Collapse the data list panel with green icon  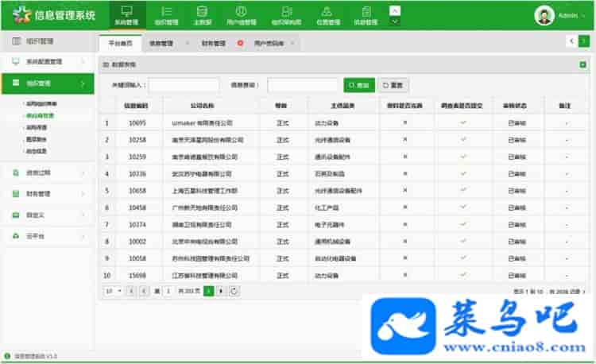coord(582,64)
